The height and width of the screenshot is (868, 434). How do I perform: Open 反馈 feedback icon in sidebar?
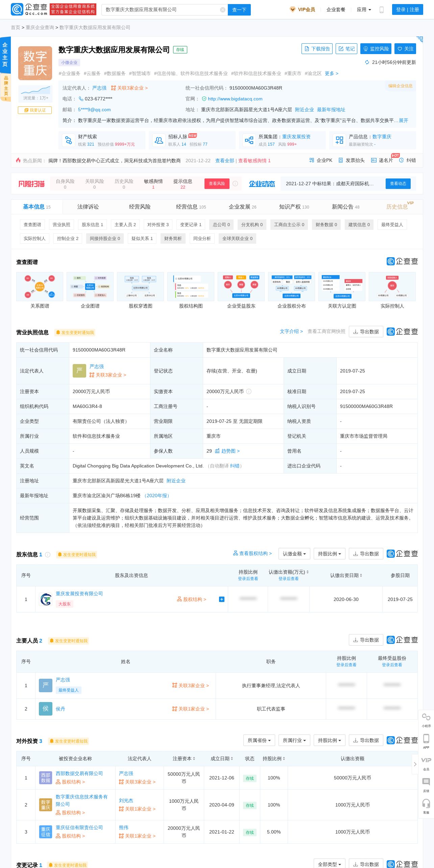pyautogui.click(x=426, y=785)
